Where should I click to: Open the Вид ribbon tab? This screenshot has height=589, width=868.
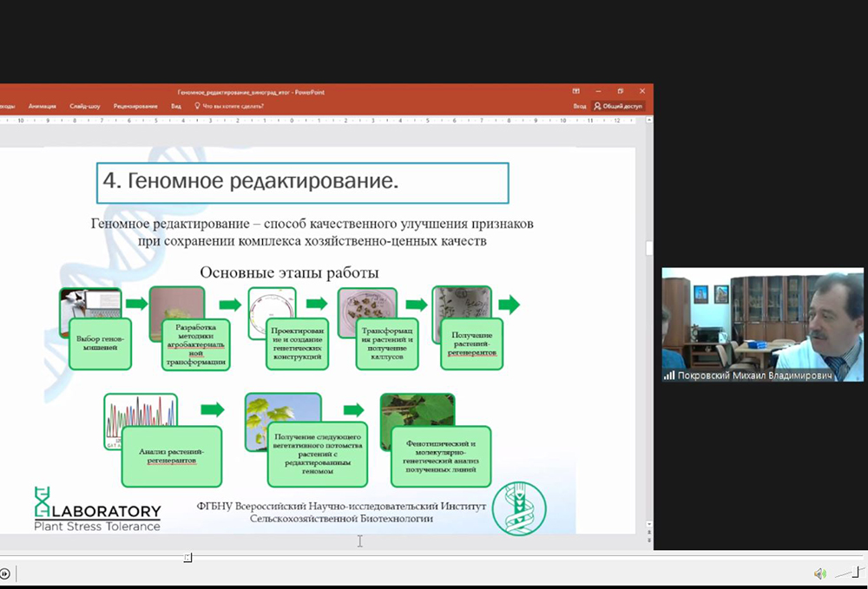click(176, 106)
